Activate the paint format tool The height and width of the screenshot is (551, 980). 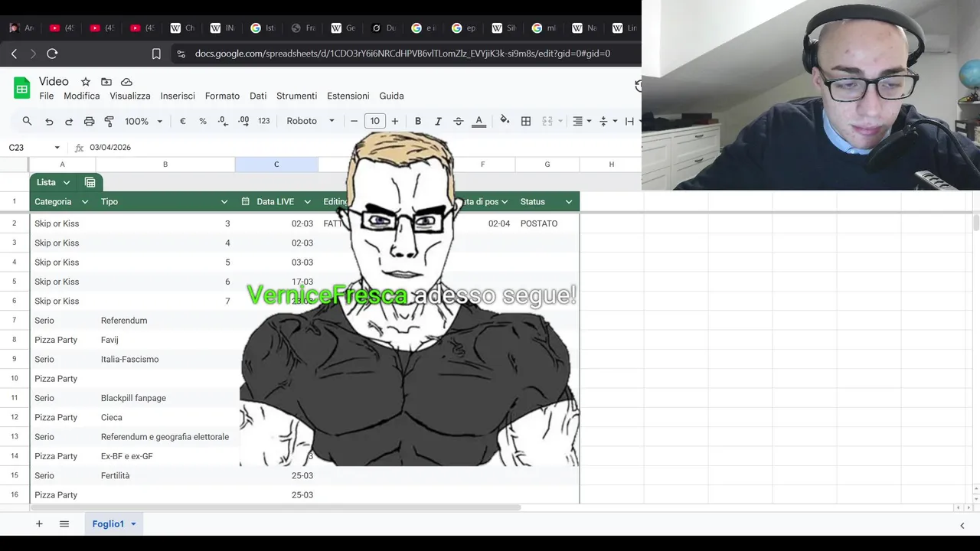109,121
